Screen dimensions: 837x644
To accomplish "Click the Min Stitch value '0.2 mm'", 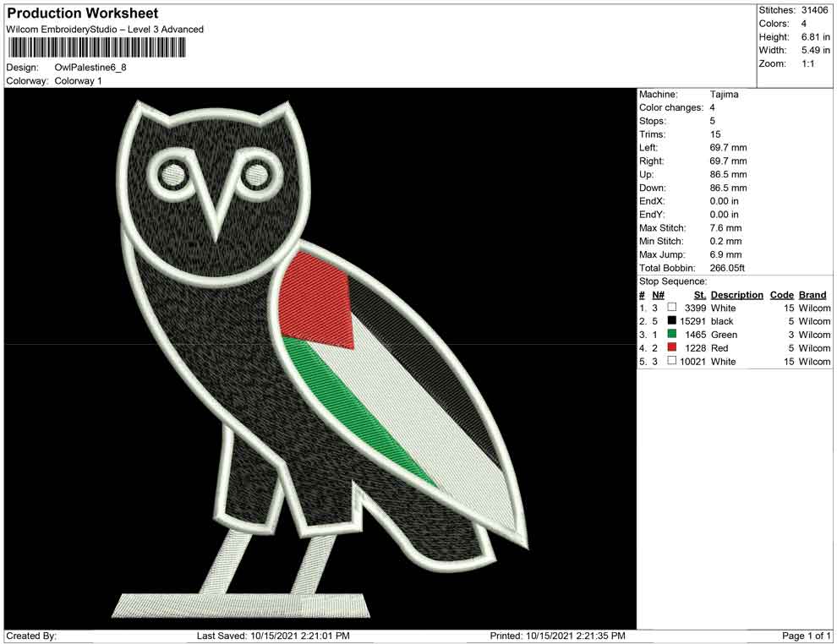I will click(x=725, y=241).
